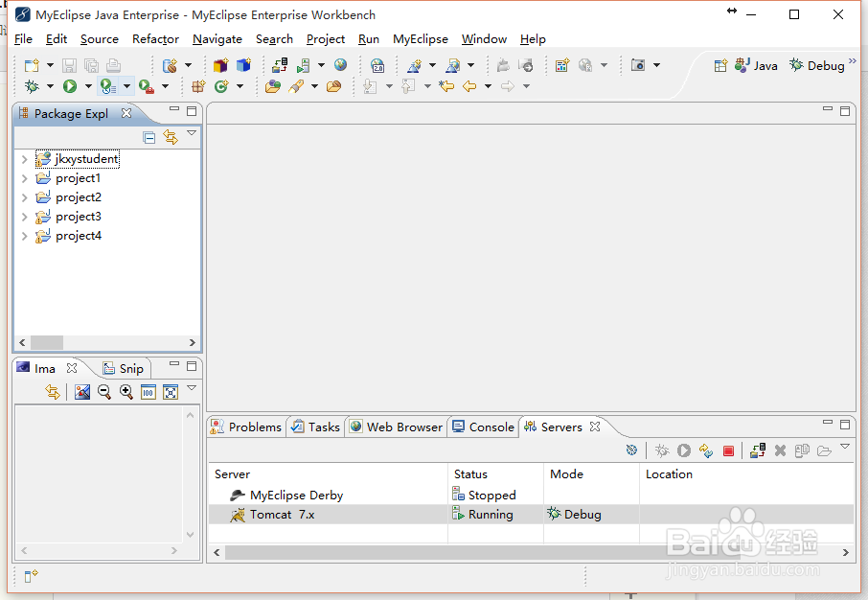Open Servers view menu triangle
Viewport: 868px width, 600px height.
tap(845, 446)
